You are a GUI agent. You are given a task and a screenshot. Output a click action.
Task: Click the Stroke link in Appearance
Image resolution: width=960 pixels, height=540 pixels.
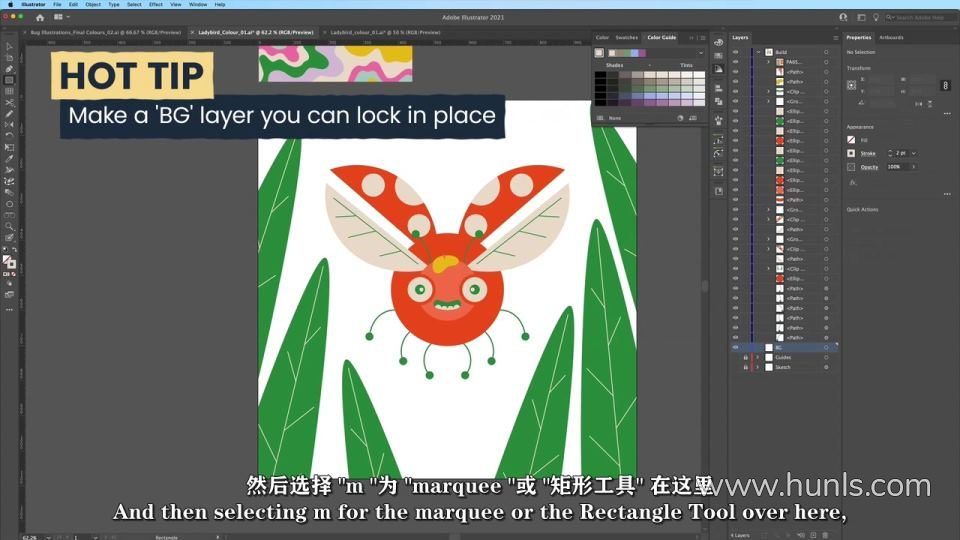tap(868, 153)
